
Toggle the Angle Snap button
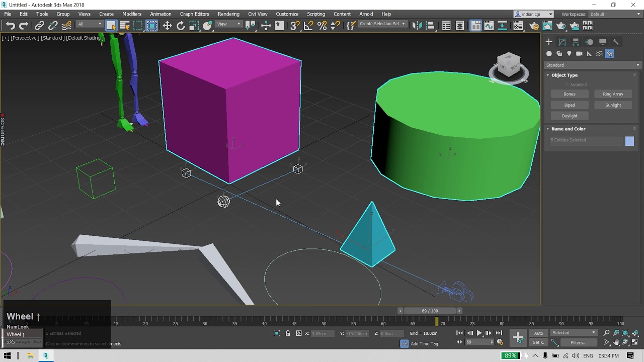tap(308, 26)
